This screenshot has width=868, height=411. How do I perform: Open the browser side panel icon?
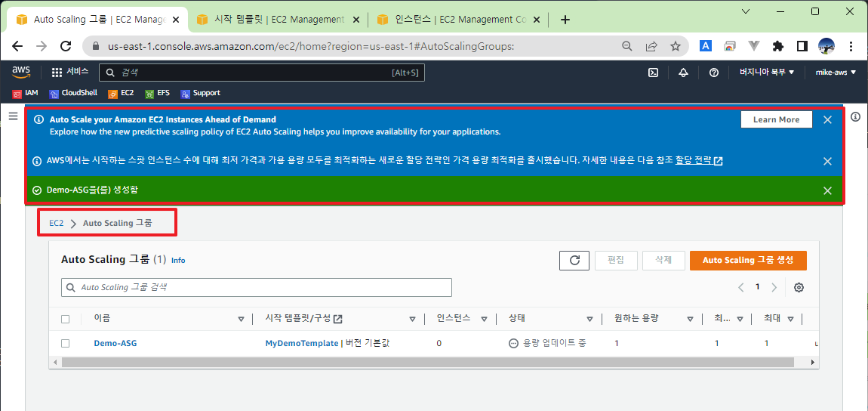802,47
